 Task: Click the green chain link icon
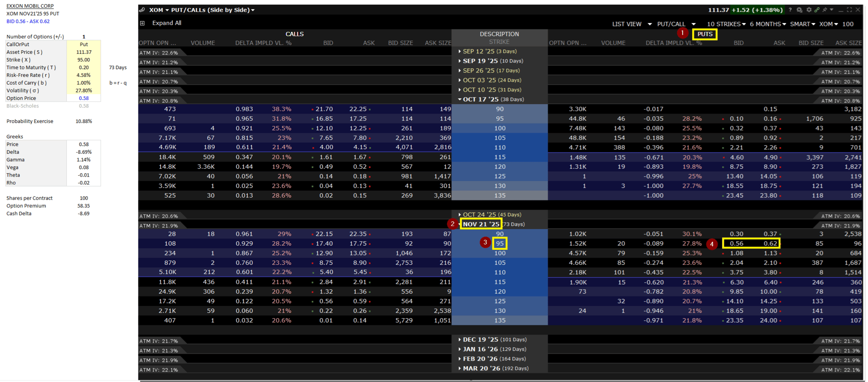[817, 10]
